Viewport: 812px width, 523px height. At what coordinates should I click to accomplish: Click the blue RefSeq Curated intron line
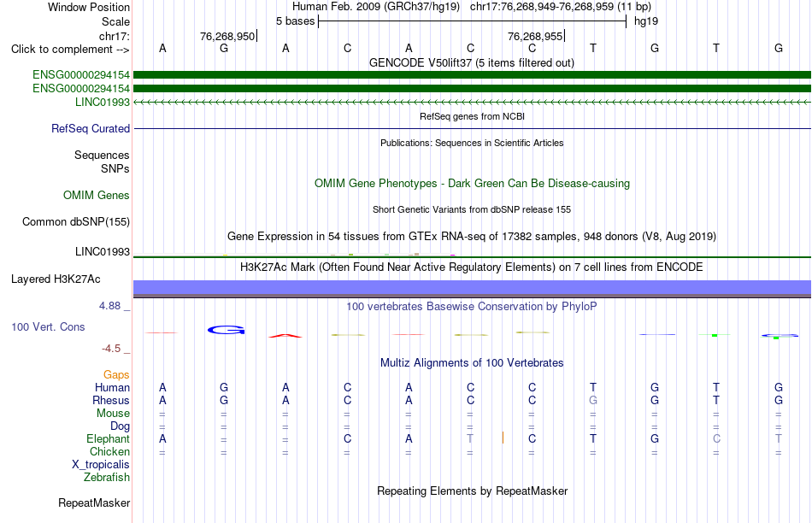pyautogui.click(x=472, y=128)
